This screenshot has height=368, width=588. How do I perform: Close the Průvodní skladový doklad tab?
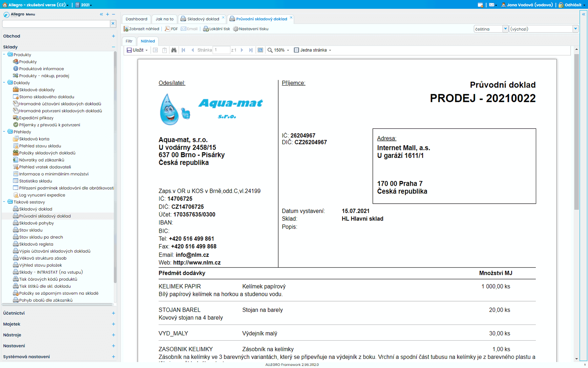(x=291, y=17)
